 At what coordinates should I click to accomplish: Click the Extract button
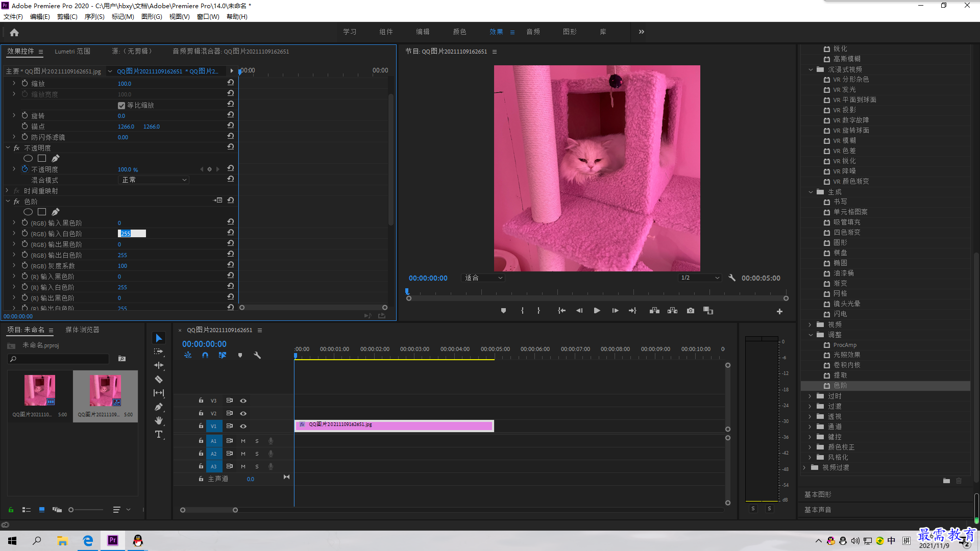(x=672, y=311)
